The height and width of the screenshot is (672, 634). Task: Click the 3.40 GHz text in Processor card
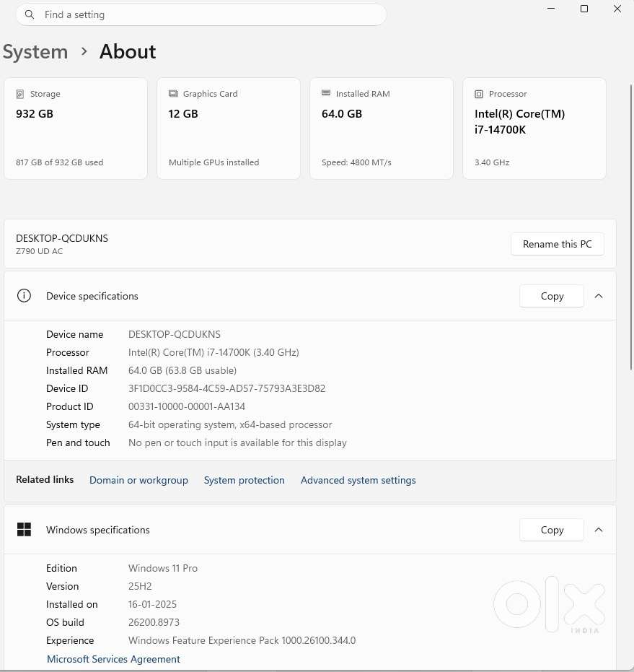point(492,162)
